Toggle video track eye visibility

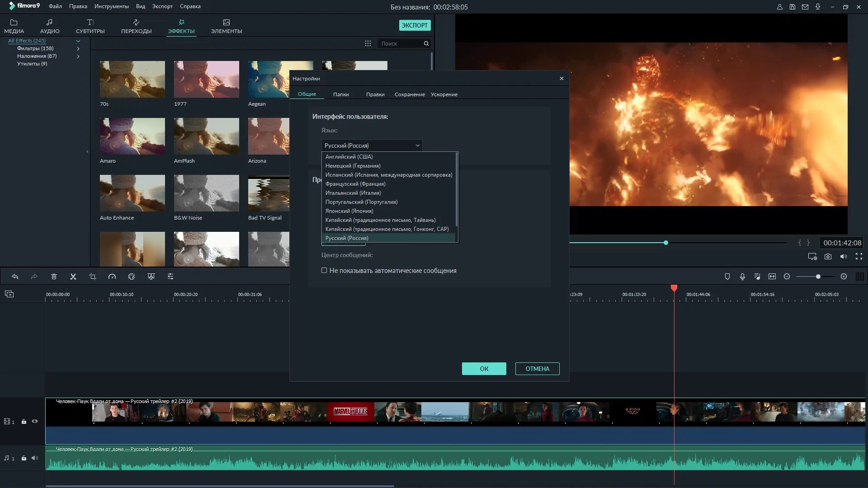coord(35,421)
